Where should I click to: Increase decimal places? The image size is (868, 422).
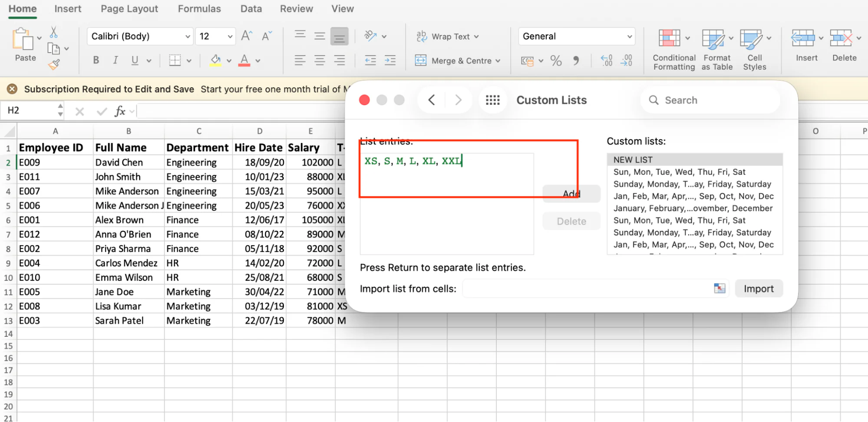point(607,60)
